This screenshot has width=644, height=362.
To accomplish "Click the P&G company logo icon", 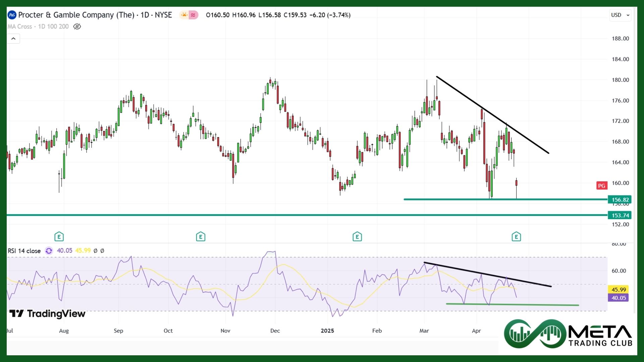I will 12,15.
